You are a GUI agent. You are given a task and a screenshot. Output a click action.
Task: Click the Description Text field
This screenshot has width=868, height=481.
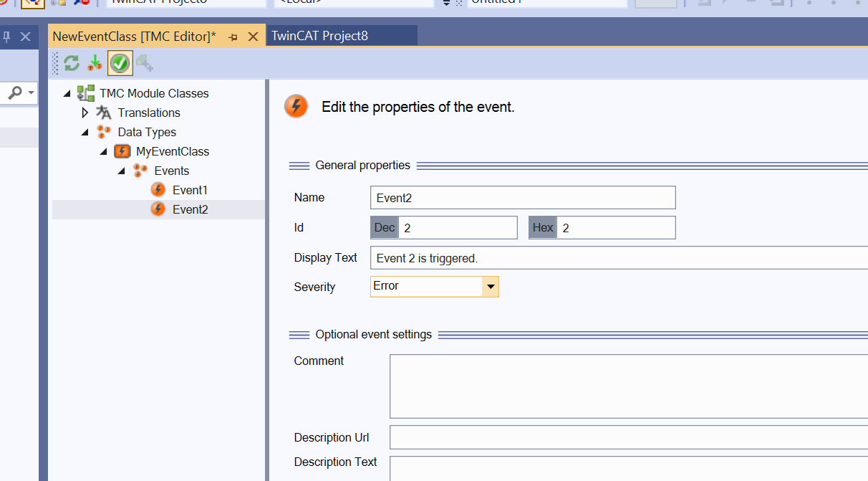[629, 468]
